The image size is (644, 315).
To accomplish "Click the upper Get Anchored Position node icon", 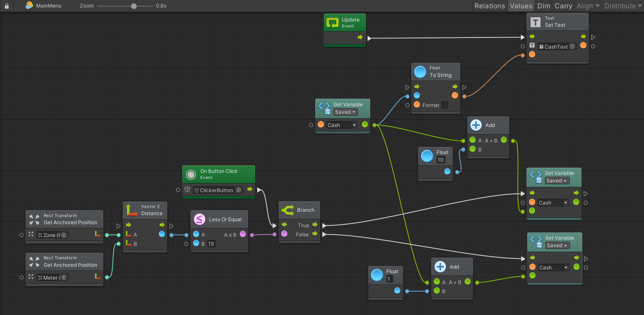I will 34,219.
